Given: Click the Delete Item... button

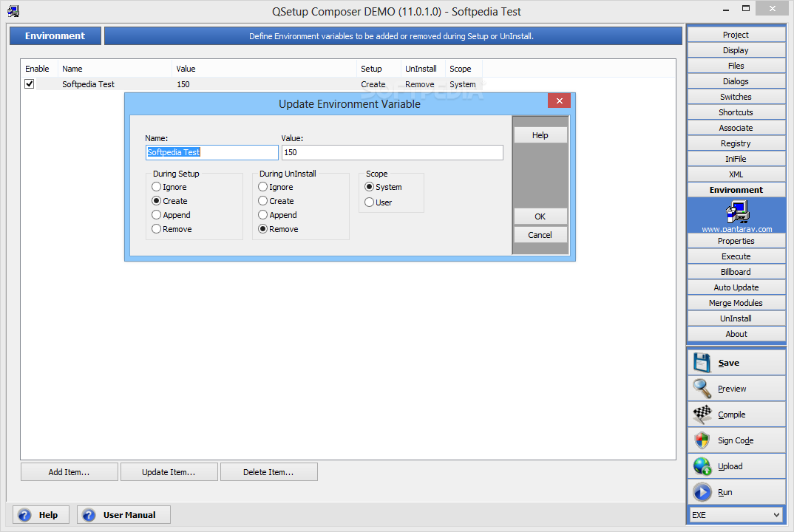Looking at the screenshot, I should point(268,471).
